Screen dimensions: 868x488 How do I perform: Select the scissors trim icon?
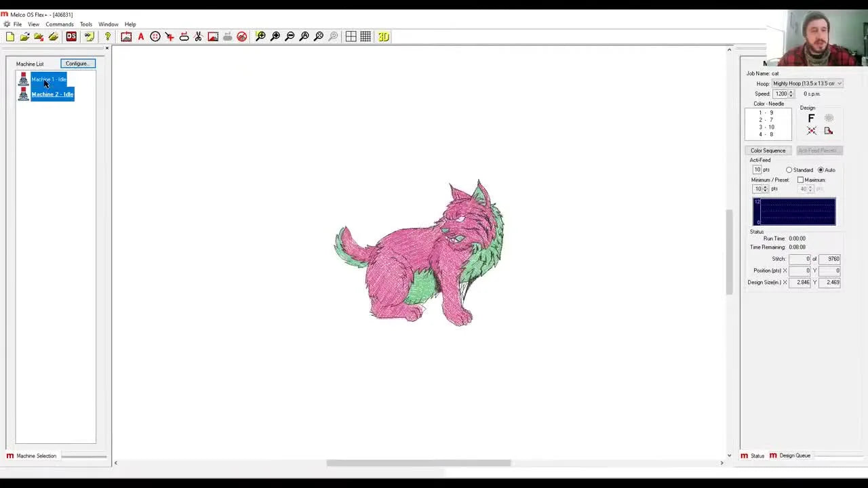point(198,37)
